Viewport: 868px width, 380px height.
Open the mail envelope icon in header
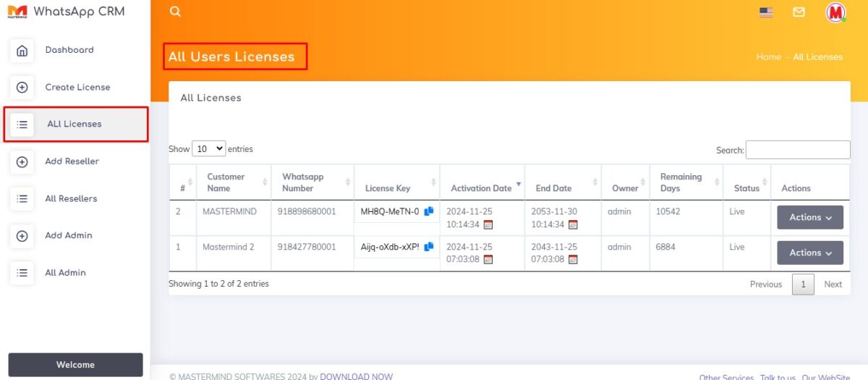point(799,12)
